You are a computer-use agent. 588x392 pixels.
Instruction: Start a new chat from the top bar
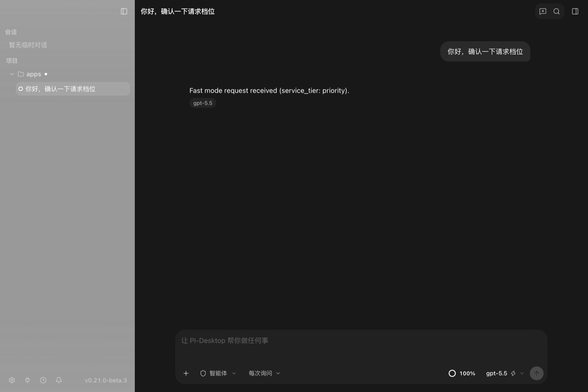[543, 11]
